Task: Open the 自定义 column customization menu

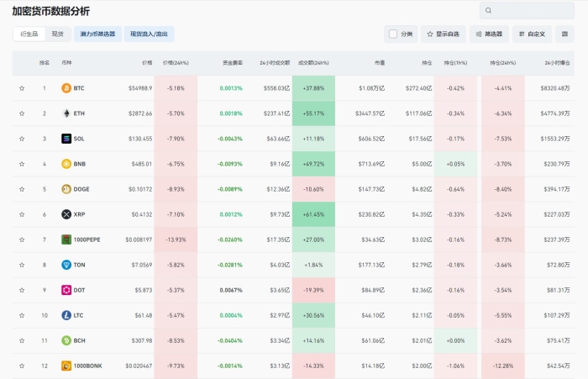Action: 533,34
